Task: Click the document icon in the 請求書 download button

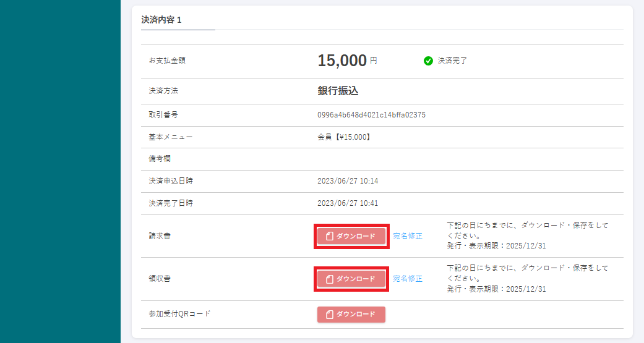Action: pyautogui.click(x=330, y=236)
